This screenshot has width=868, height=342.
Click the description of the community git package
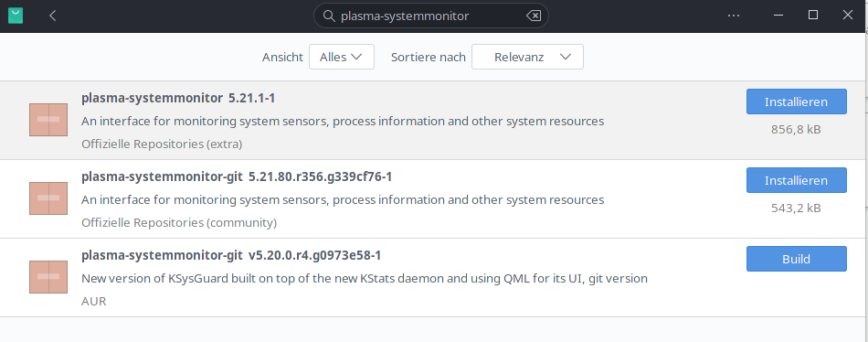pos(343,199)
